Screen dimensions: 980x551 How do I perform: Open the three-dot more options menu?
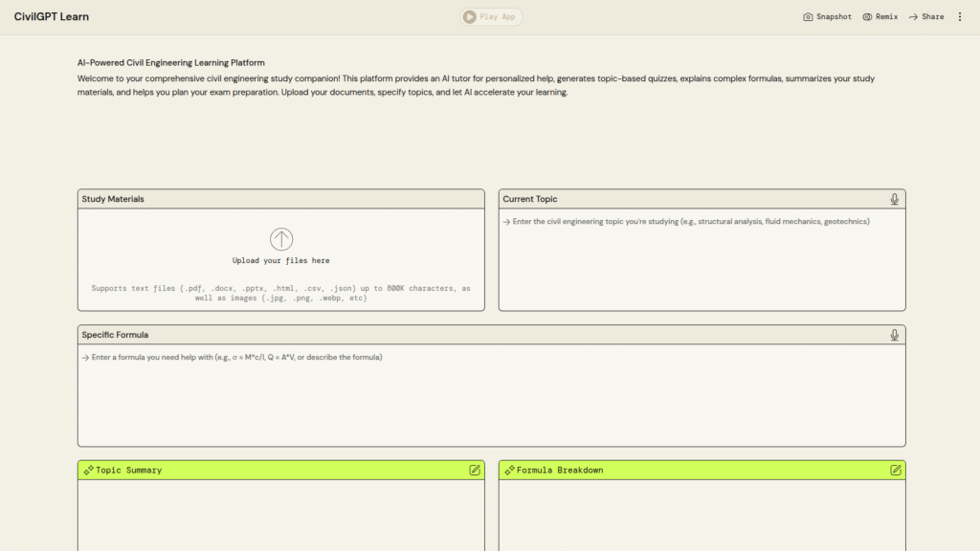click(x=960, y=16)
